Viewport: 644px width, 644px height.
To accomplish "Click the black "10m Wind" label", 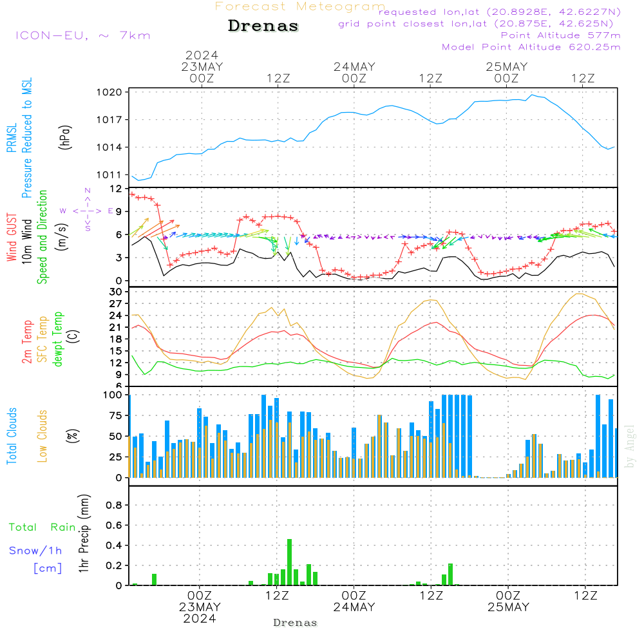I will point(26,241).
